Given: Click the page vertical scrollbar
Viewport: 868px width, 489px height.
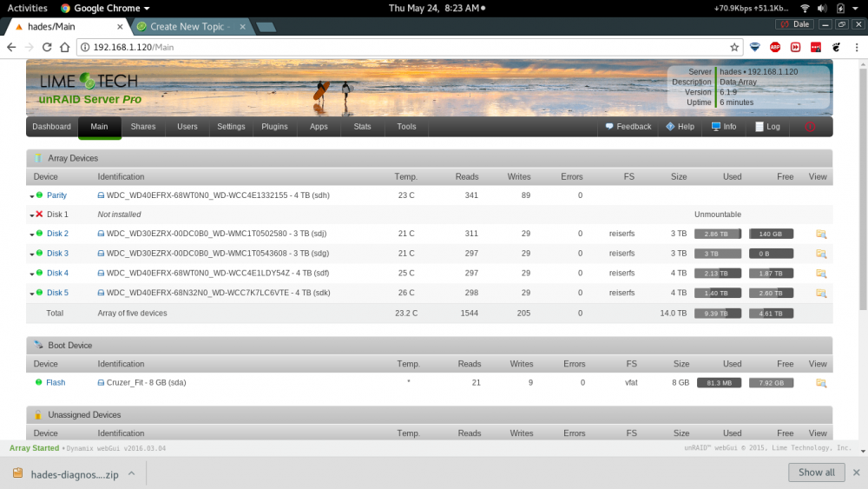Looking at the screenshot, I should pos(863,188).
